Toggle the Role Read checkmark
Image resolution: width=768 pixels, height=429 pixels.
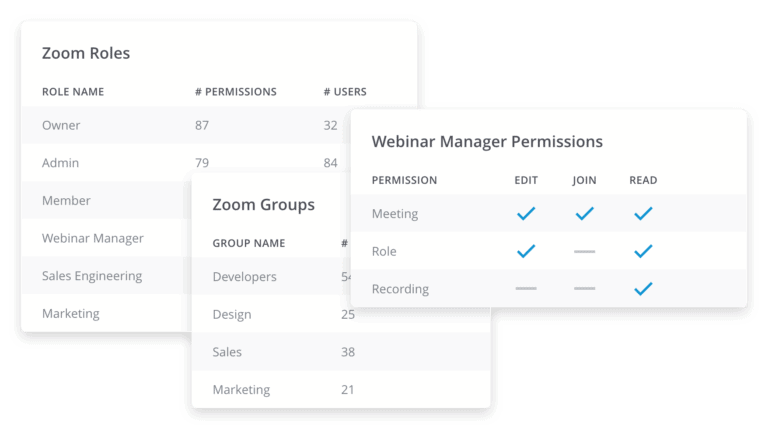(643, 251)
